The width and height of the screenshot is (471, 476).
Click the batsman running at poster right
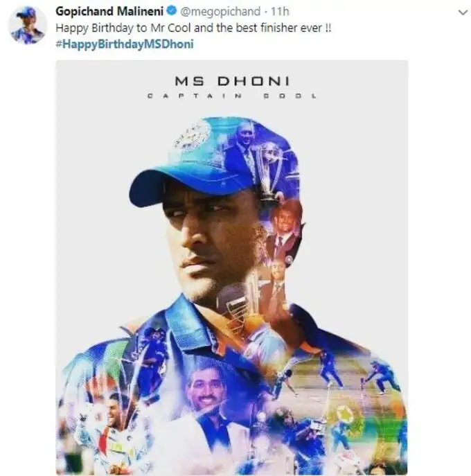pyautogui.click(x=380, y=376)
